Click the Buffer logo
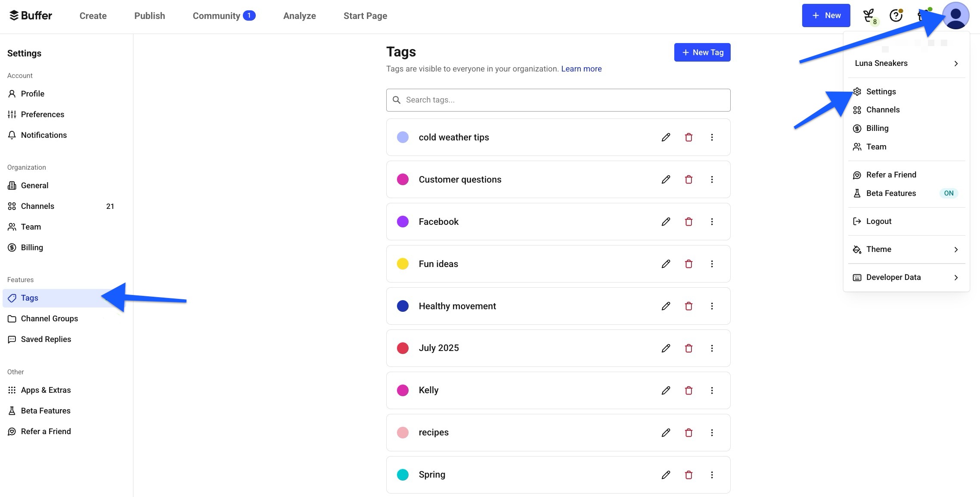 (x=31, y=16)
